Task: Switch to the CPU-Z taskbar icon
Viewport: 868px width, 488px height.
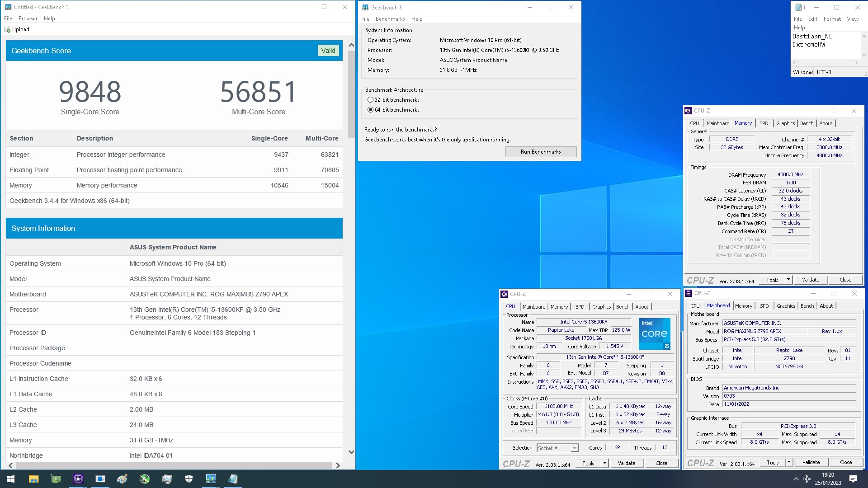Action: click(x=78, y=479)
